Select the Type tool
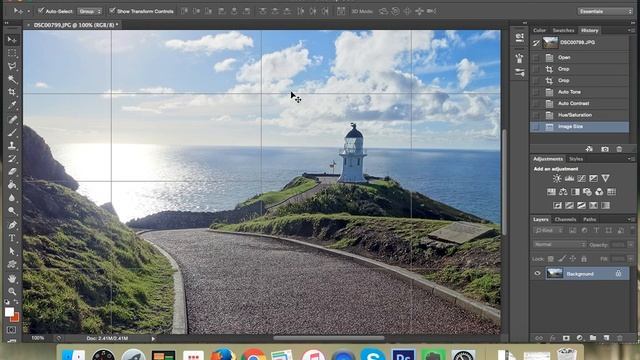This screenshot has width=640, height=360. 12,238
